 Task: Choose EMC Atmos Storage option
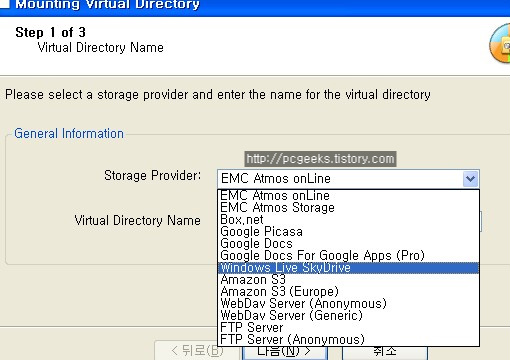pos(348,208)
